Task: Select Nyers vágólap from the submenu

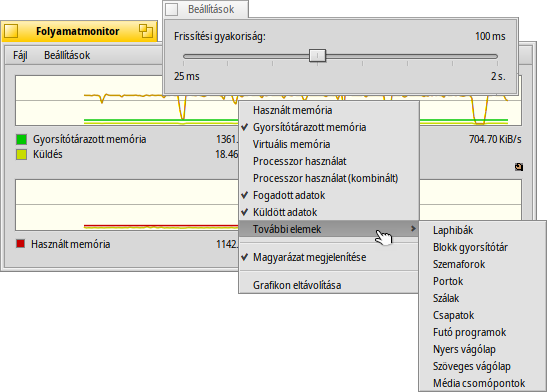Action: tap(482, 349)
